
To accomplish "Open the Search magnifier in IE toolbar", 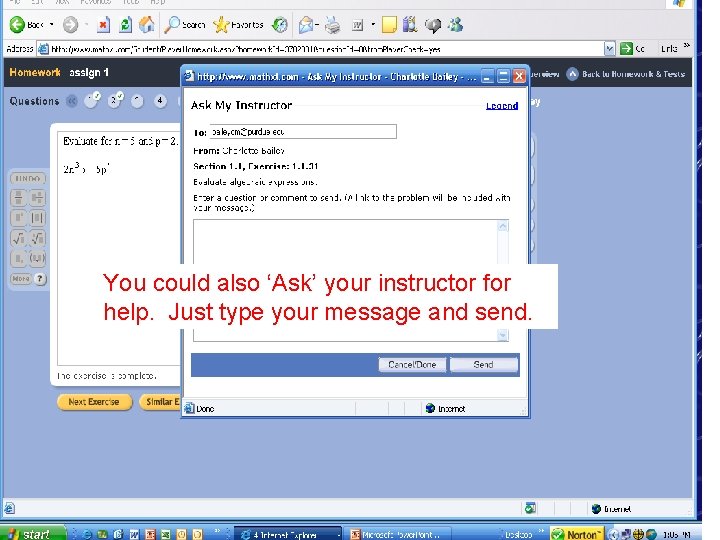I will click(185, 25).
